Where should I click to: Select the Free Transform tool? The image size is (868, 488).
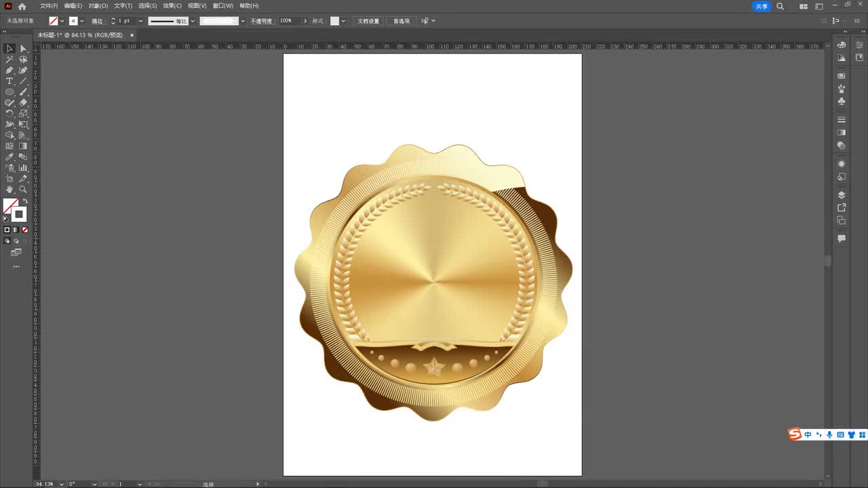point(23,125)
